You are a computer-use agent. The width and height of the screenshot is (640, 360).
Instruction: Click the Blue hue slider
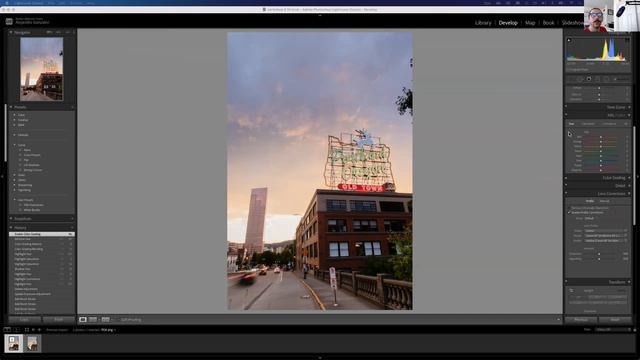(x=601, y=160)
